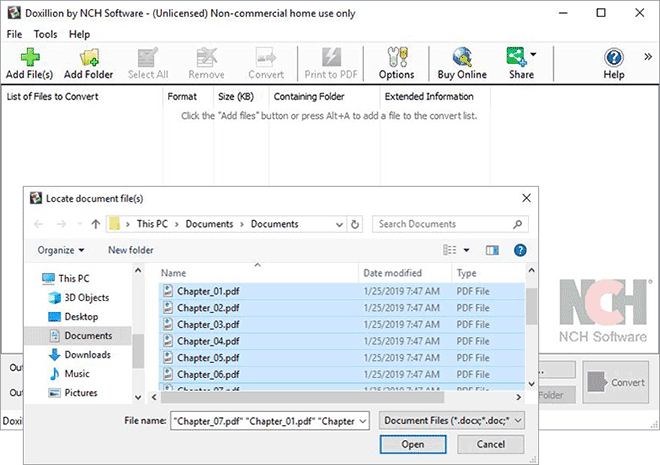Click the Size (KB) column header
This screenshot has height=465, width=660.
click(241, 96)
